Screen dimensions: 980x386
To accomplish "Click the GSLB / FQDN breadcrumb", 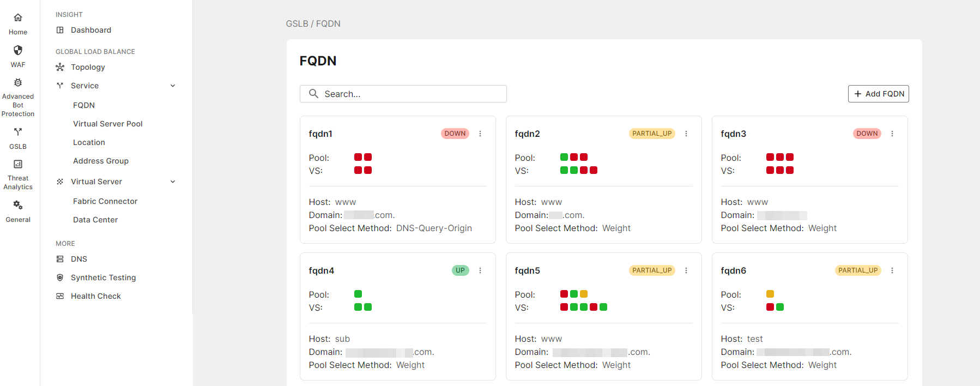I will coord(313,23).
